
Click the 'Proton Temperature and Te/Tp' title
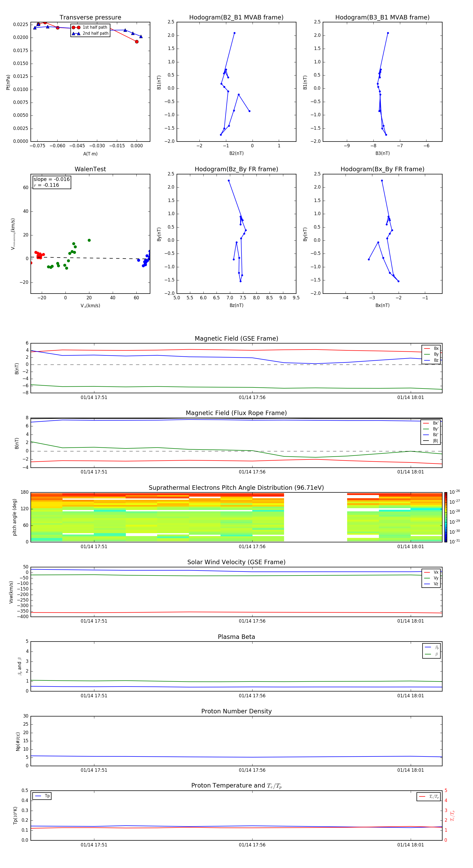point(236,786)
